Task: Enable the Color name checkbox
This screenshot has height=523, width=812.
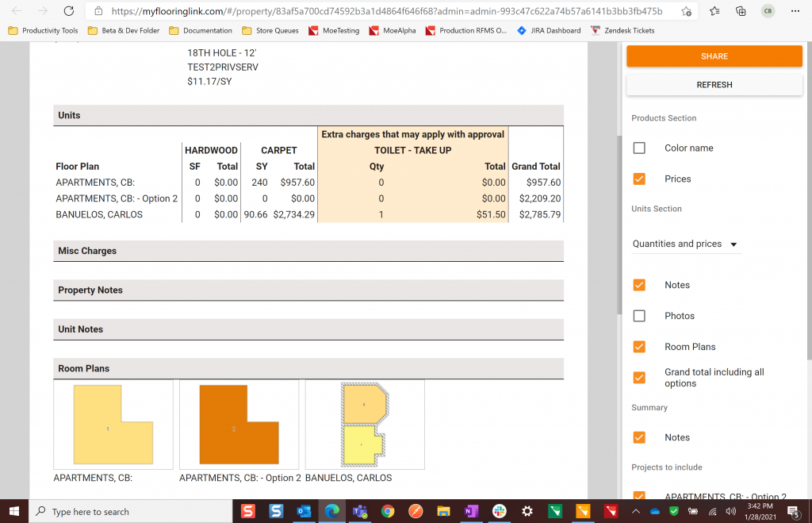Action: tap(639, 148)
